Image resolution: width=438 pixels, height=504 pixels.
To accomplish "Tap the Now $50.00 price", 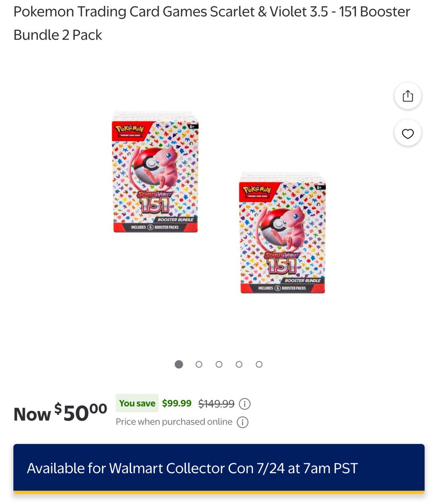I will point(61,413).
